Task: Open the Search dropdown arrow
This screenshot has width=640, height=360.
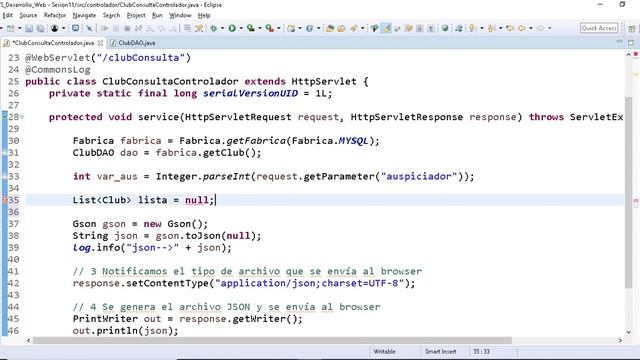Action: click(362, 28)
